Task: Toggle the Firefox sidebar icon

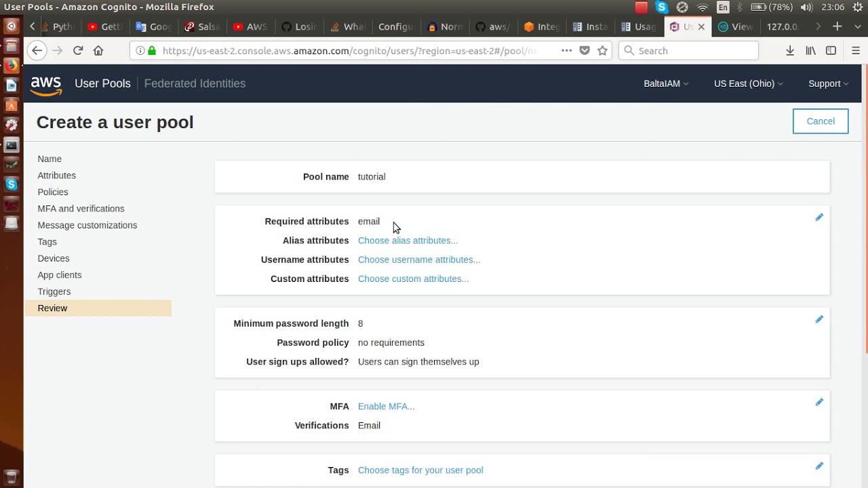Action: coord(831,51)
